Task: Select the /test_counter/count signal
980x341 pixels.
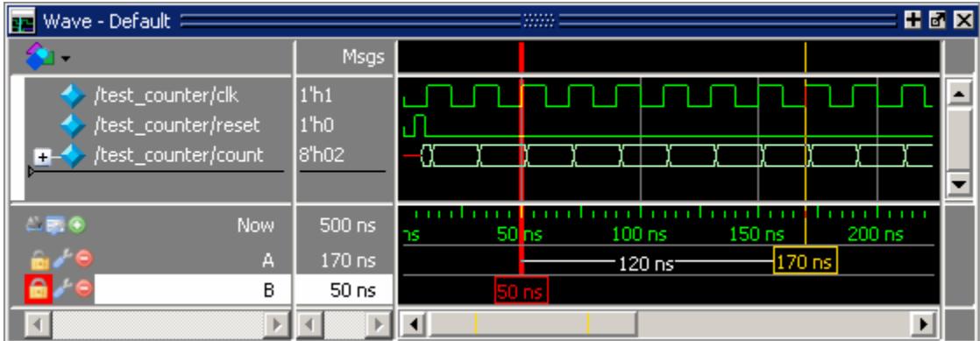Action: 179,155
